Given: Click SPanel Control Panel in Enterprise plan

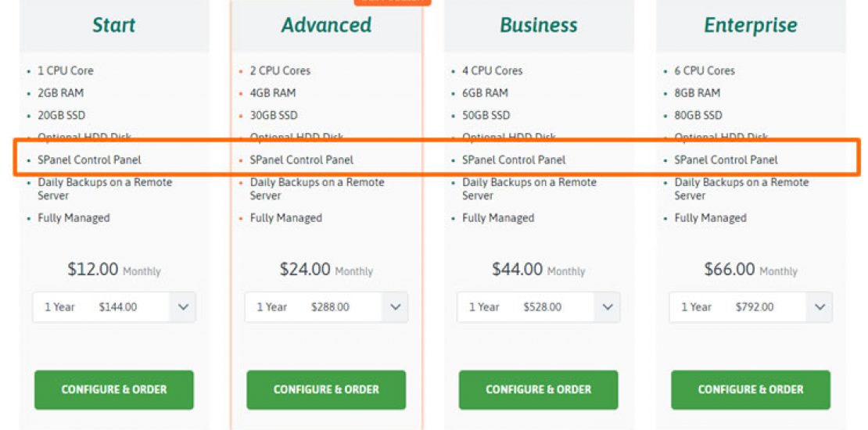Looking at the screenshot, I should (x=726, y=160).
